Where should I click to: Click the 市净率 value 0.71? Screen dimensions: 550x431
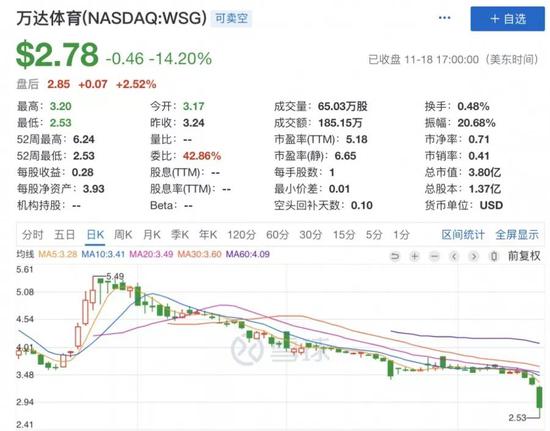coord(479,139)
